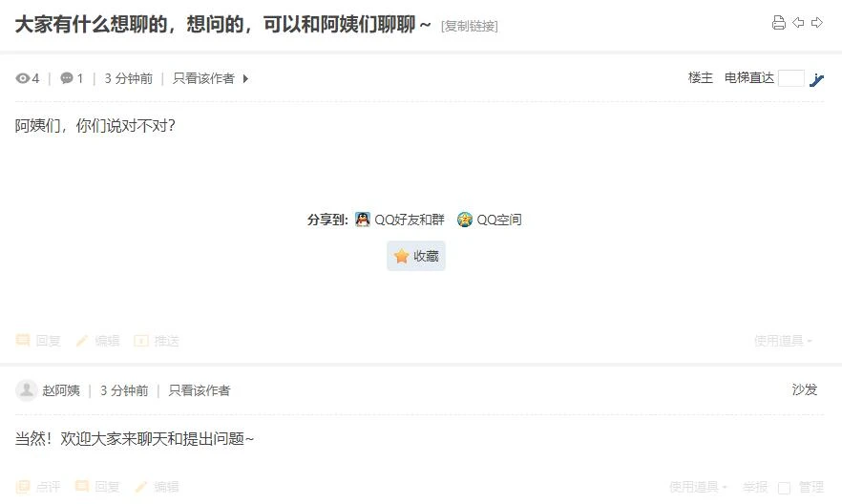
Task: Click 赵阿姨's avatar image
Action: click(27, 390)
